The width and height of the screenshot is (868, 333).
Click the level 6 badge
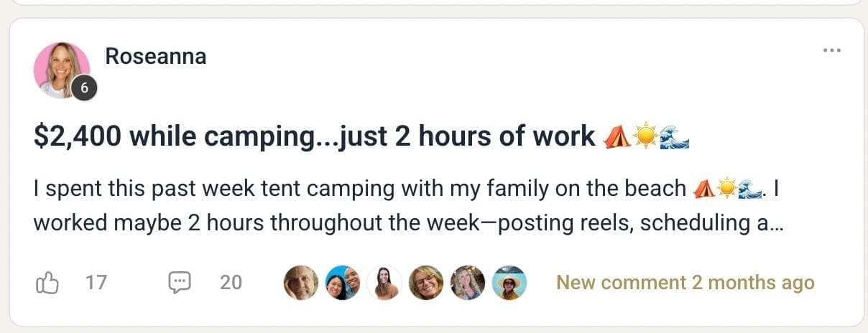[x=84, y=88]
